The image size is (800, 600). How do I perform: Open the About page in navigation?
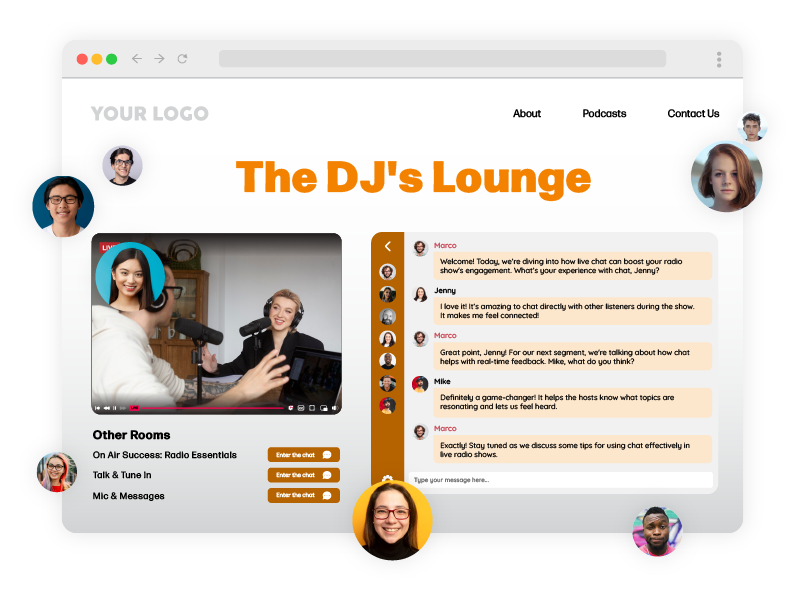pos(526,114)
